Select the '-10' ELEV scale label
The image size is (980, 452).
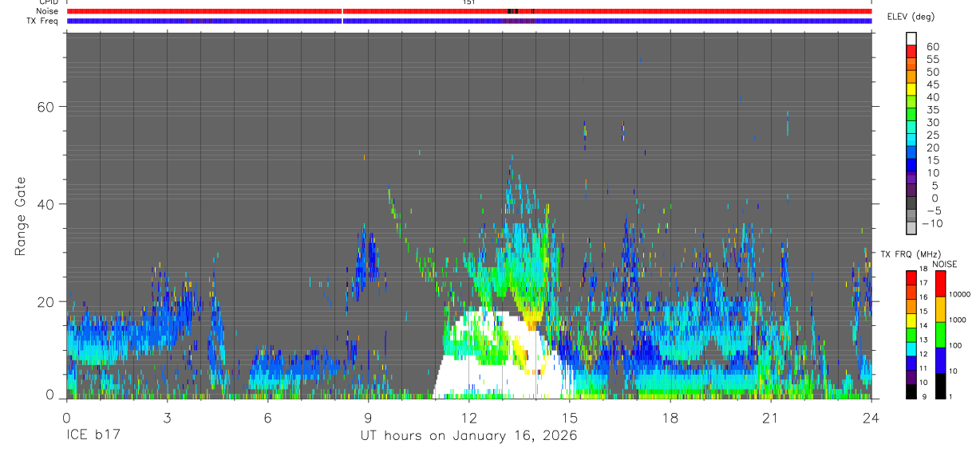[934, 223]
